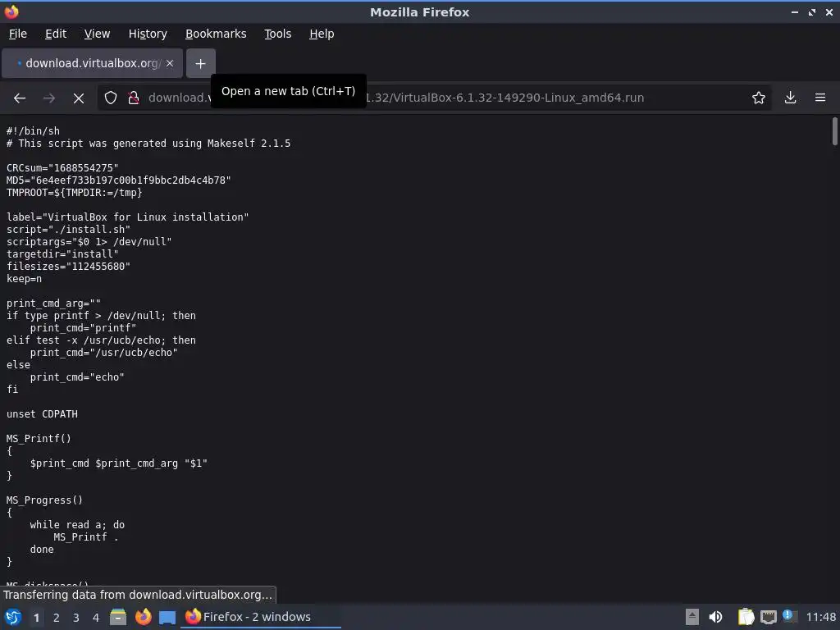Click the scriptargs="$0 1> /dev/null" line
Viewport: 840px width, 630px height.
point(89,242)
